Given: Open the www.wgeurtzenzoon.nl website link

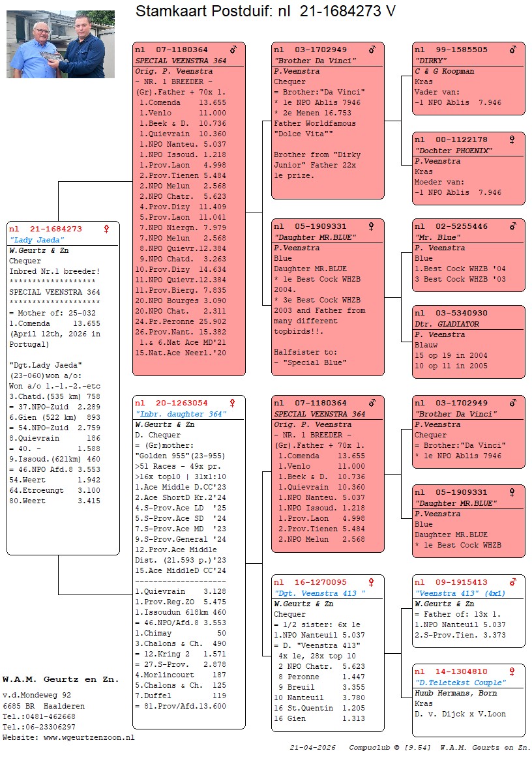Looking at the screenshot, I should [89, 737].
